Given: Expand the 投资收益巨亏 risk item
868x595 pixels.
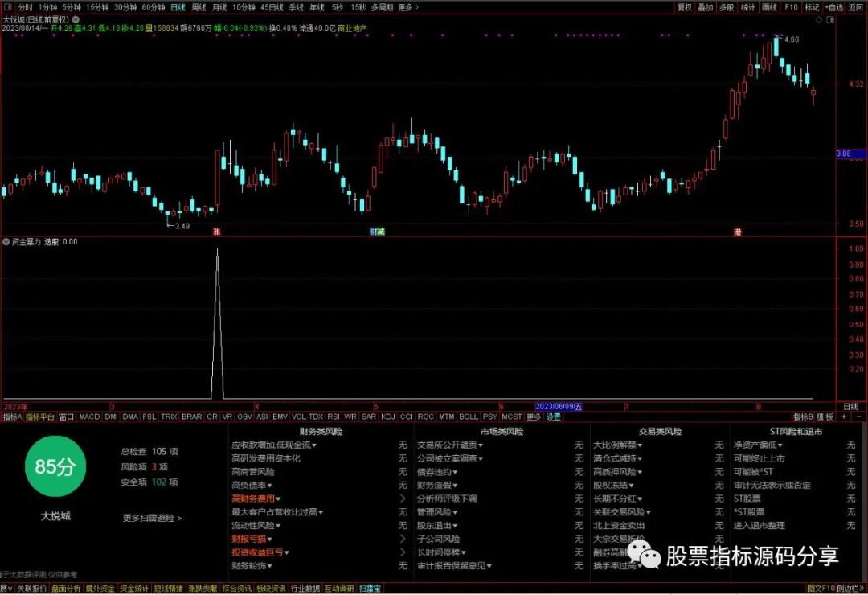Looking at the screenshot, I should click(x=260, y=552).
